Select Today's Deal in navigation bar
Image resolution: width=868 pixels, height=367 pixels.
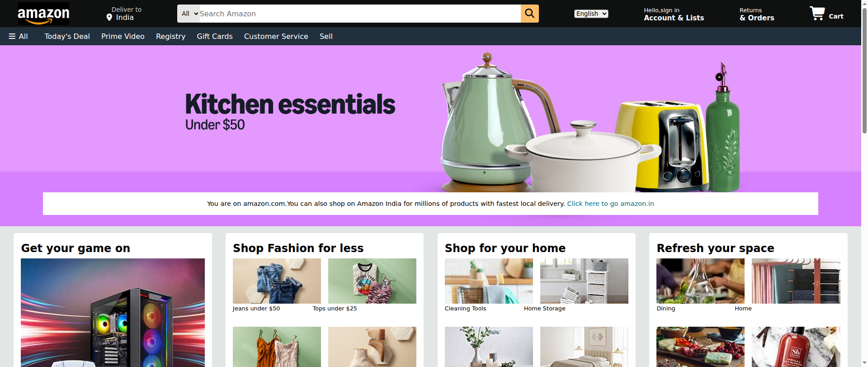click(67, 36)
